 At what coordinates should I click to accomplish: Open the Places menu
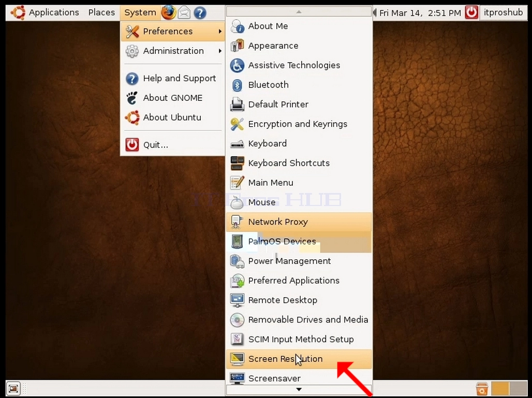click(101, 12)
